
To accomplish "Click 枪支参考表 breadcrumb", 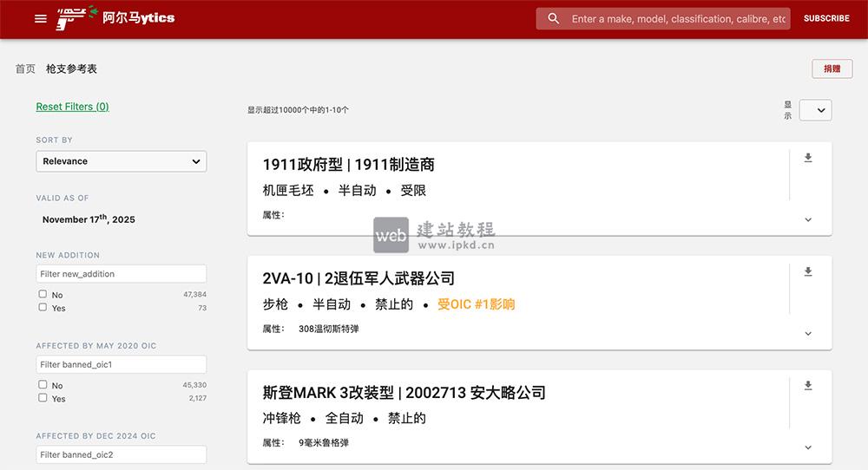I will pos(71,69).
